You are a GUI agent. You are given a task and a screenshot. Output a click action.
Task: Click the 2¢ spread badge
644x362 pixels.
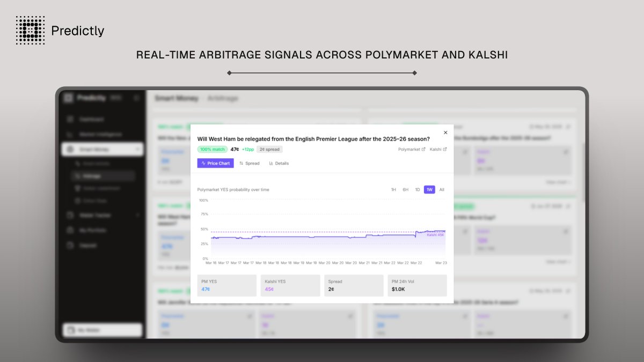coord(269,149)
